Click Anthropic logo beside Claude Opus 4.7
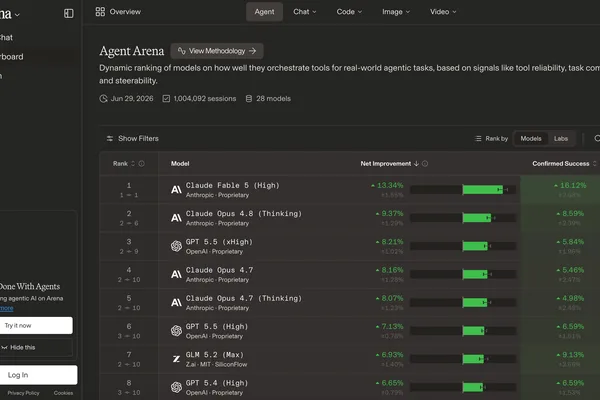Viewport: 600px width, 400px height. pos(176,274)
